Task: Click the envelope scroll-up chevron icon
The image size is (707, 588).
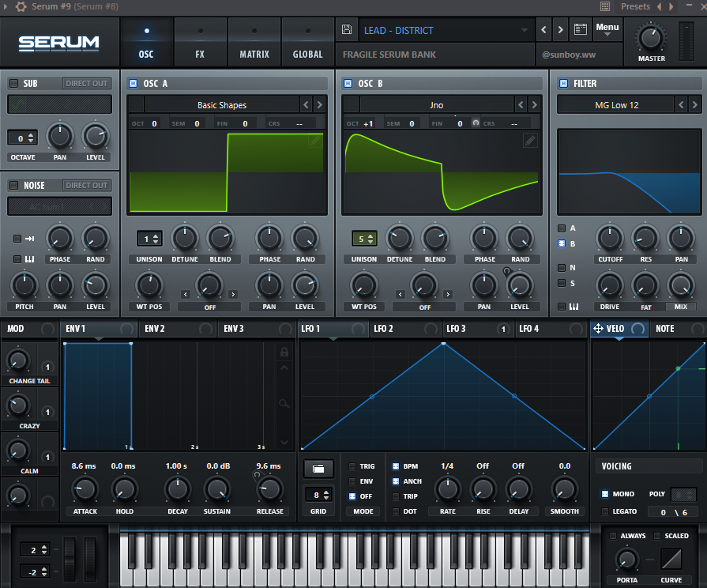Action: click(284, 367)
